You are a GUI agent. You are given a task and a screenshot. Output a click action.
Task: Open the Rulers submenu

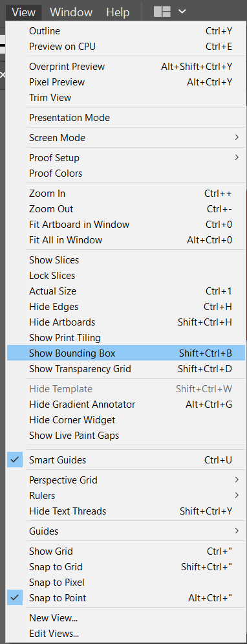point(126,495)
